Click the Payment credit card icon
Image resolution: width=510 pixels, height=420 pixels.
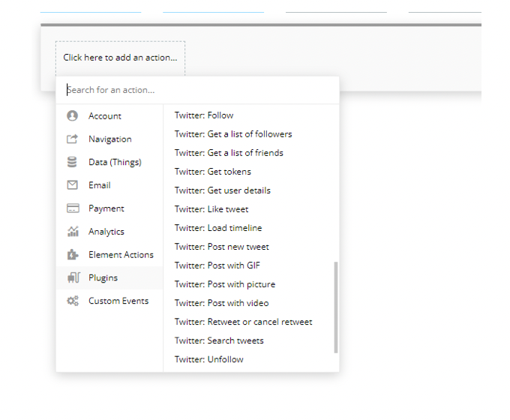coord(73,208)
